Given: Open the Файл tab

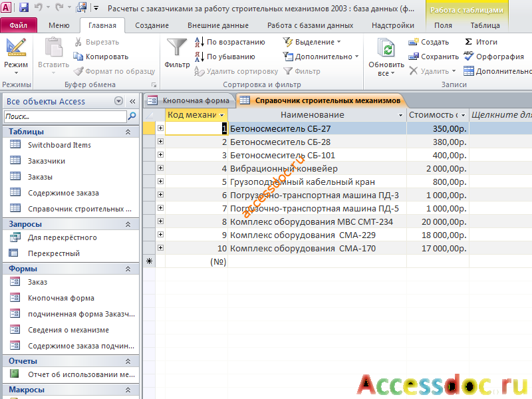Looking at the screenshot, I should [x=19, y=25].
